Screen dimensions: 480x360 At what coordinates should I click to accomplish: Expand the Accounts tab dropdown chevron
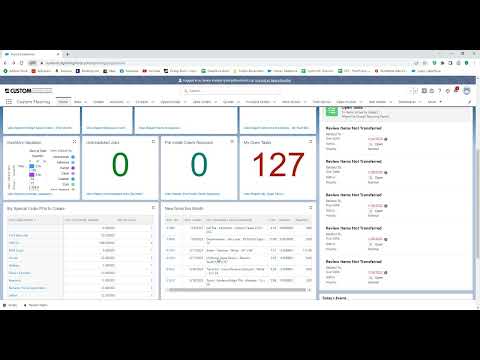128,102
